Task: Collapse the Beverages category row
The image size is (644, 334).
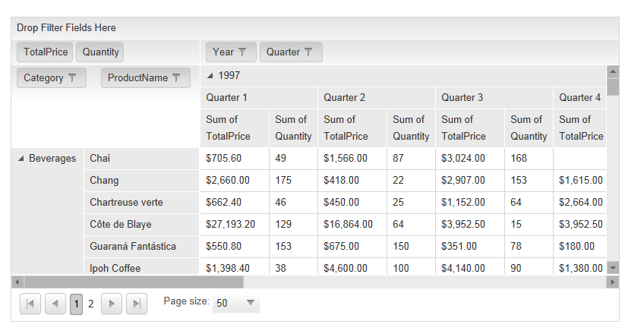Action: (x=21, y=159)
